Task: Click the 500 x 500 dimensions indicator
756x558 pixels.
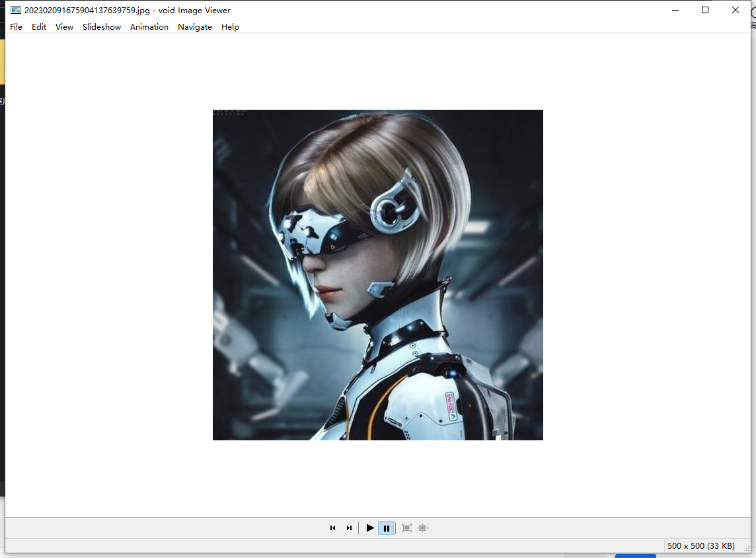Action: (x=686, y=545)
